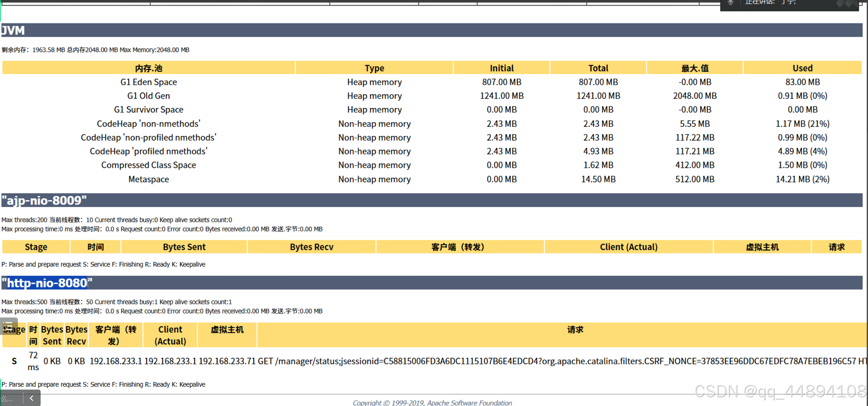Click the 192.168.233.71 virtual host cell
Screen dimensions: 868x406
pos(227,361)
